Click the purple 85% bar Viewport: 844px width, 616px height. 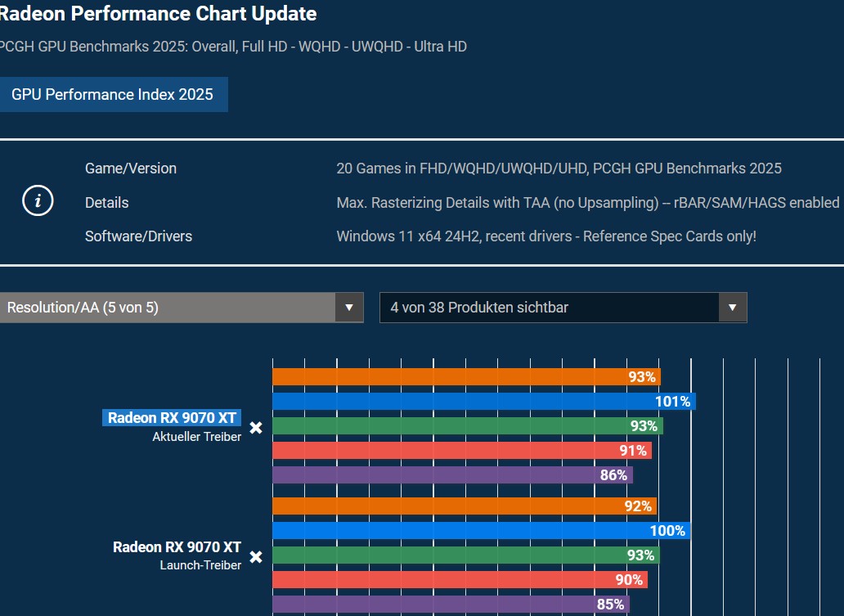coord(451,605)
